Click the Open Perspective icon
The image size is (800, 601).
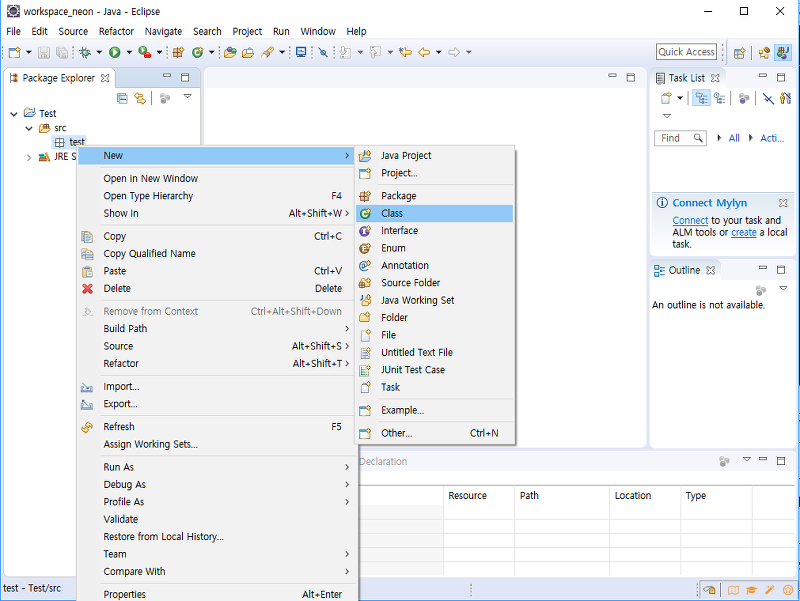click(739, 53)
